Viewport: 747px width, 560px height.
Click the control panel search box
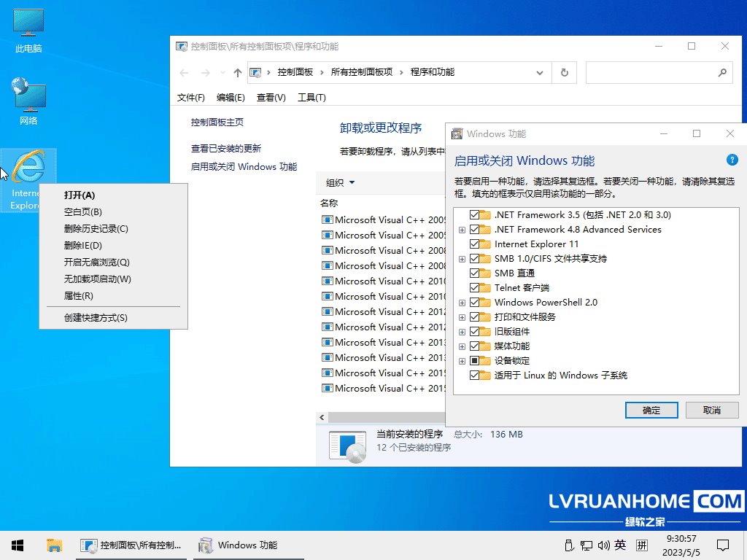[649, 73]
